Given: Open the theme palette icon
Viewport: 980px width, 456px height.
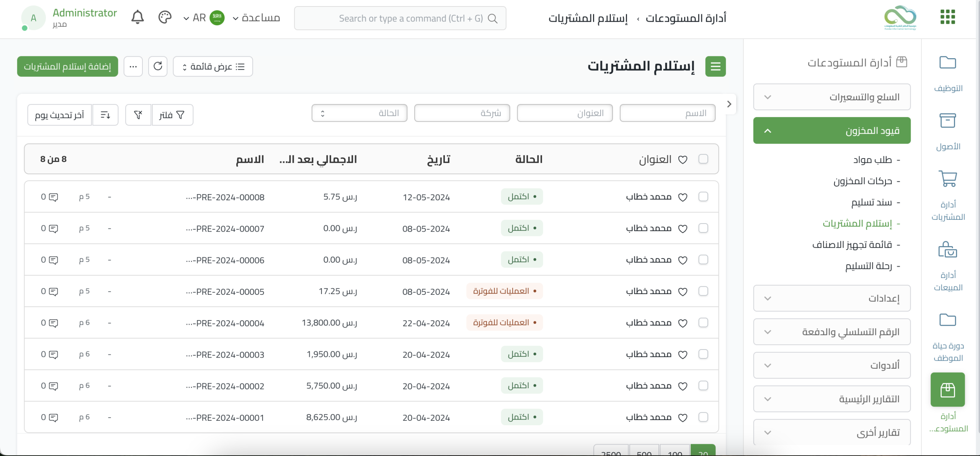Looking at the screenshot, I should 165,18.
